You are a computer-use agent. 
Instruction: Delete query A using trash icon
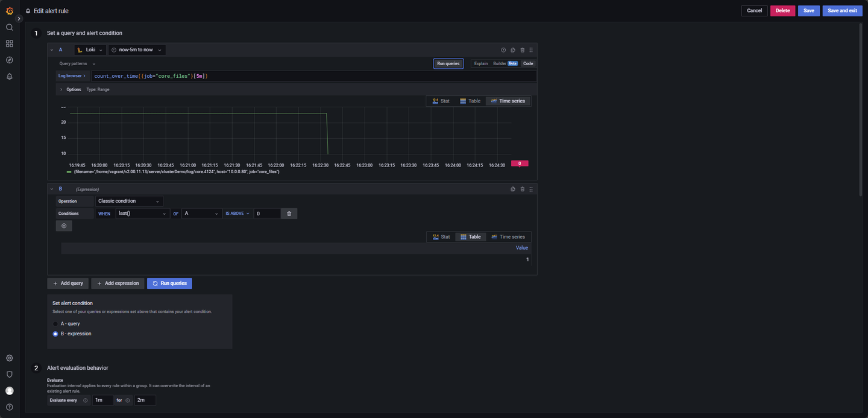tap(523, 50)
